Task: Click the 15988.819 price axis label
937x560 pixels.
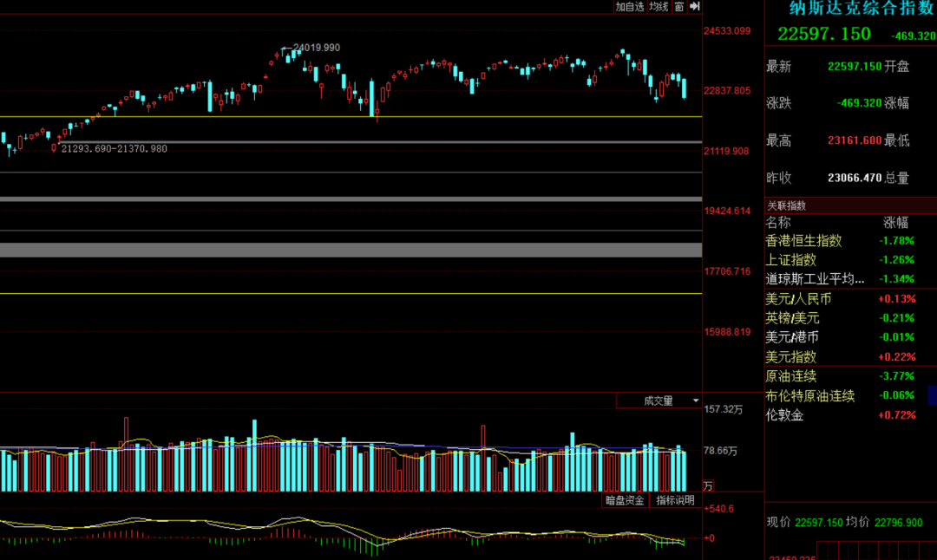Action: coord(727,331)
